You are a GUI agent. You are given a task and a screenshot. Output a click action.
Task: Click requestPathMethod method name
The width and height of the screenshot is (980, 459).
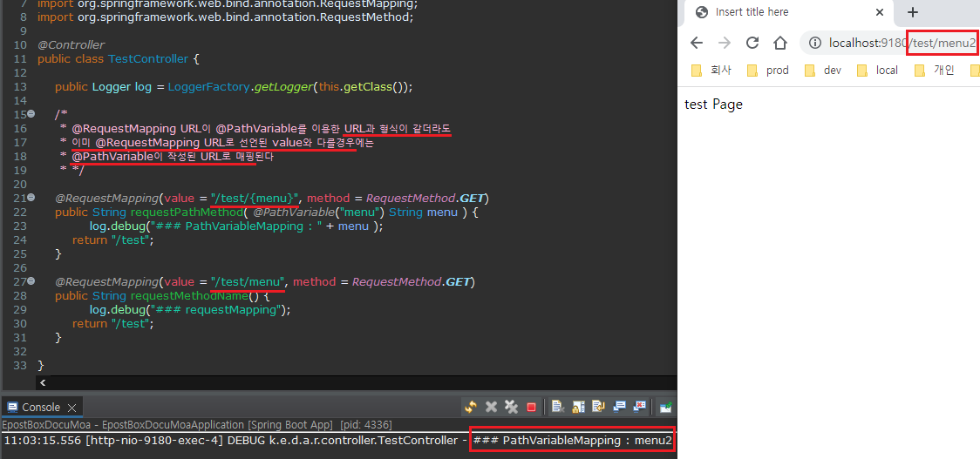(185, 213)
